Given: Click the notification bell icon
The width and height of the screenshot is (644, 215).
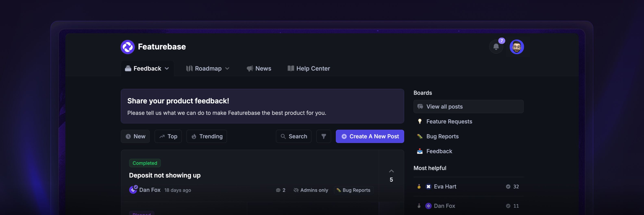Looking at the screenshot, I should 496,47.
